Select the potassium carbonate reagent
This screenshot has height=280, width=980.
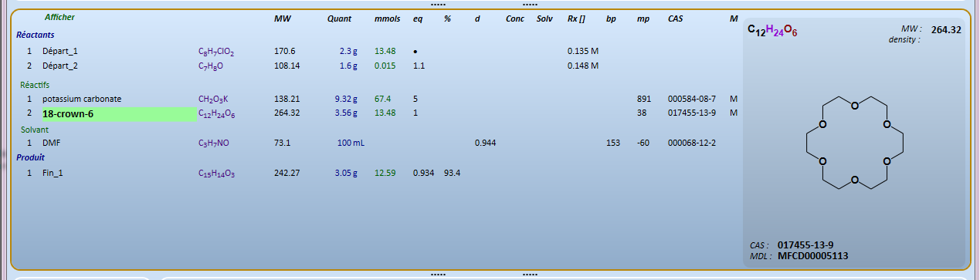(x=82, y=99)
